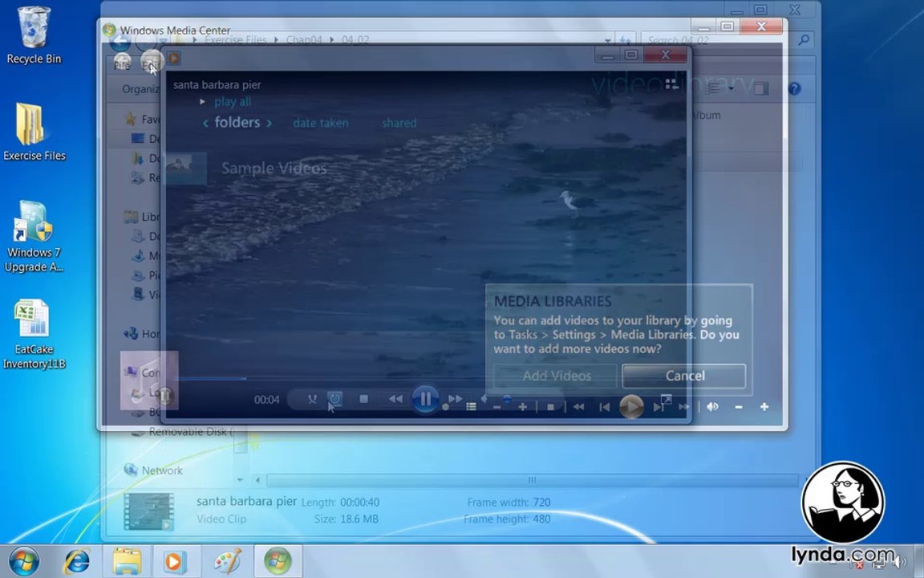
Task: Open the File menu in Explorer
Action: [122, 66]
